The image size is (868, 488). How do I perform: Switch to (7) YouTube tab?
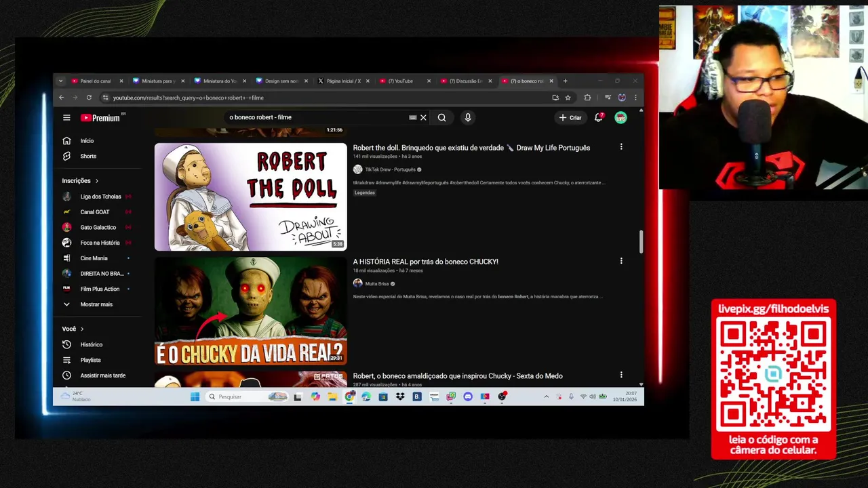tap(403, 81)
